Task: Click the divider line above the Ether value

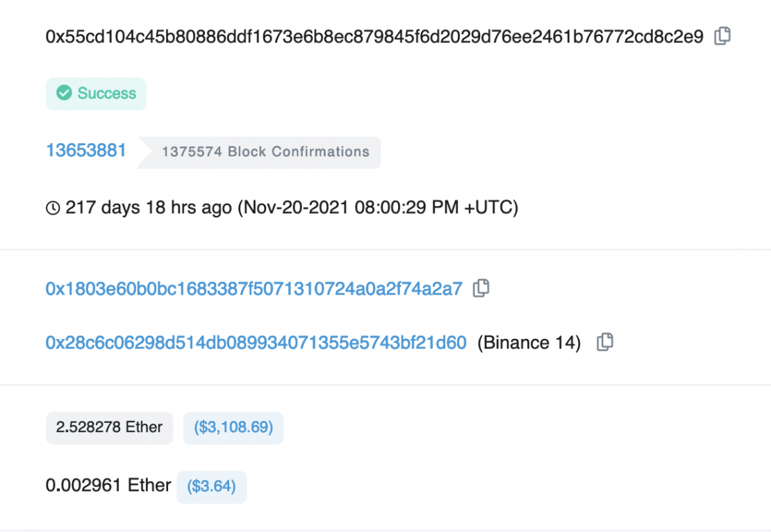Action: point(385,385)
